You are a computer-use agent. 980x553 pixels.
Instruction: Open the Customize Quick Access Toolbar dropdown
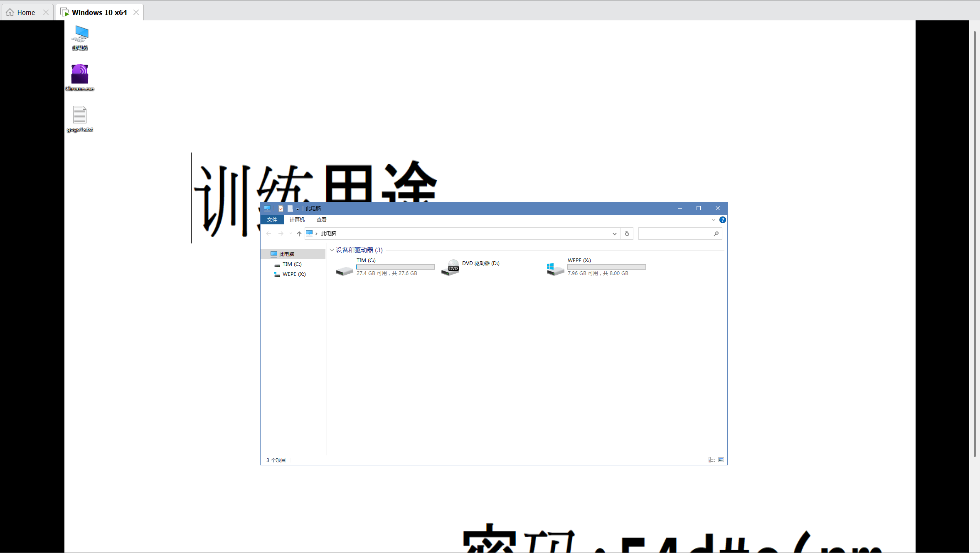click(298, 209)
